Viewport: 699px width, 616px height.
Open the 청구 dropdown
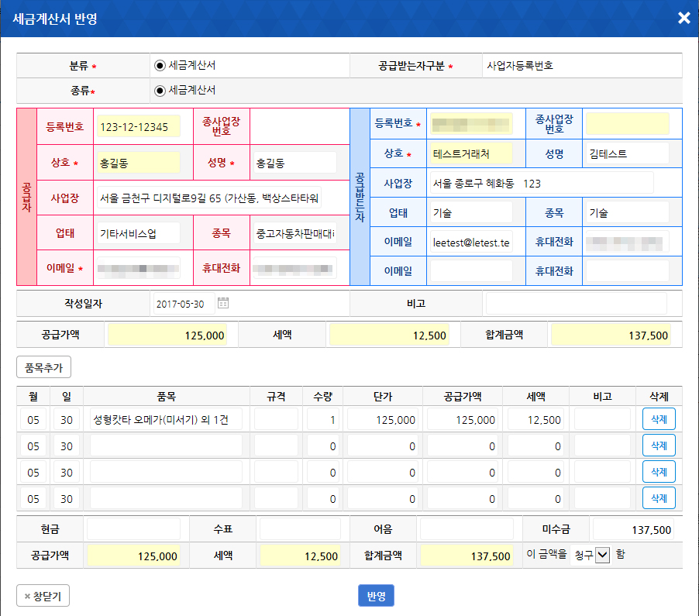tap(591, 555)
